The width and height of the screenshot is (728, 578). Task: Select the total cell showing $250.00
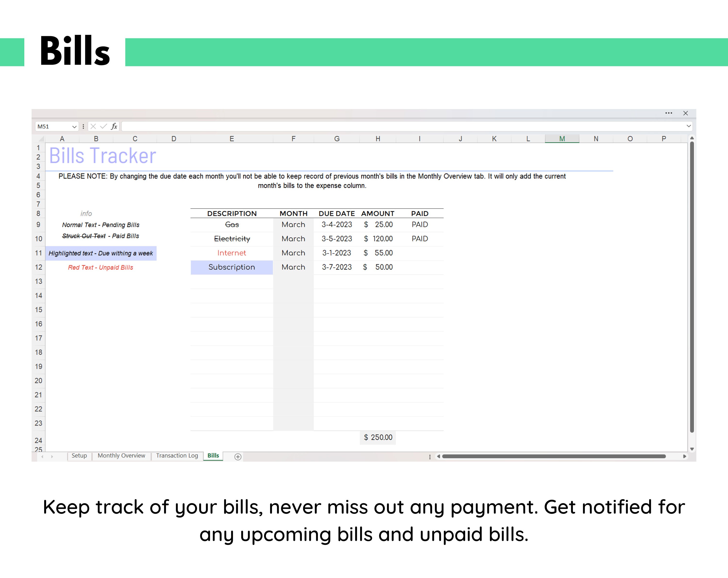click(x=378, y=438)
